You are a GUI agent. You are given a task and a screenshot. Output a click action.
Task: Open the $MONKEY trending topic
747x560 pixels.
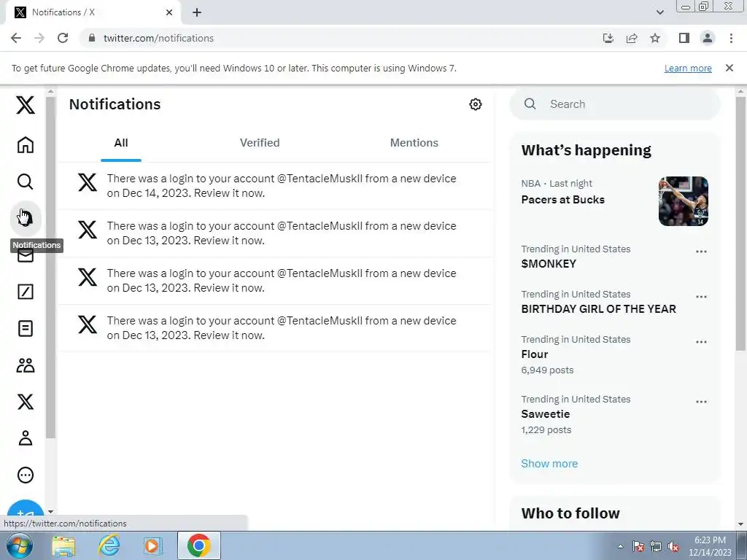tap(549, 264)
